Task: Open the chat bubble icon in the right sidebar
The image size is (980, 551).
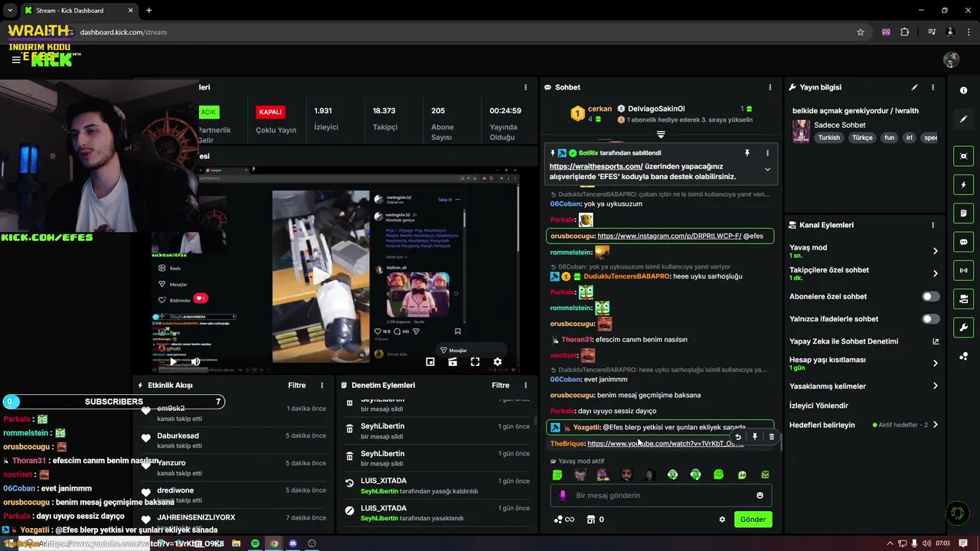Action: tap(963, 242)
